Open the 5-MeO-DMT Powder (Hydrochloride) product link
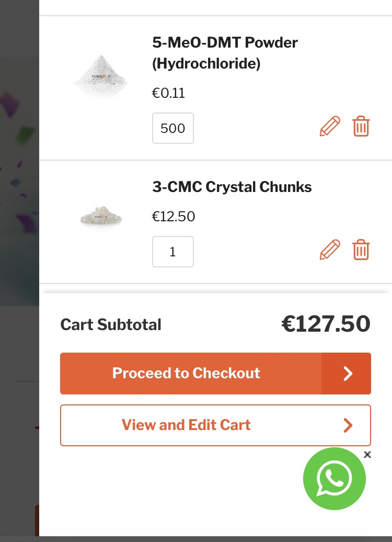Image resolution: width=392 pixels, height=542 pixels. (225, 53)
